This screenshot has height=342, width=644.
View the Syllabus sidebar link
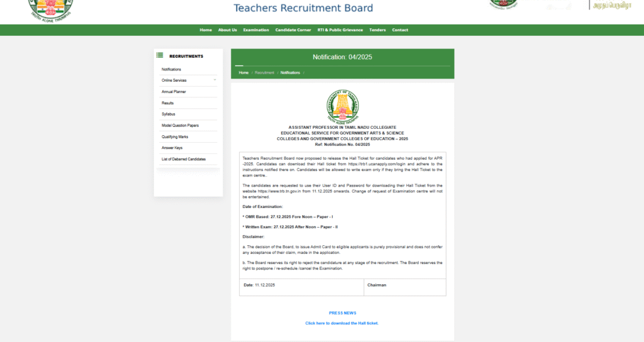point(168,114)
